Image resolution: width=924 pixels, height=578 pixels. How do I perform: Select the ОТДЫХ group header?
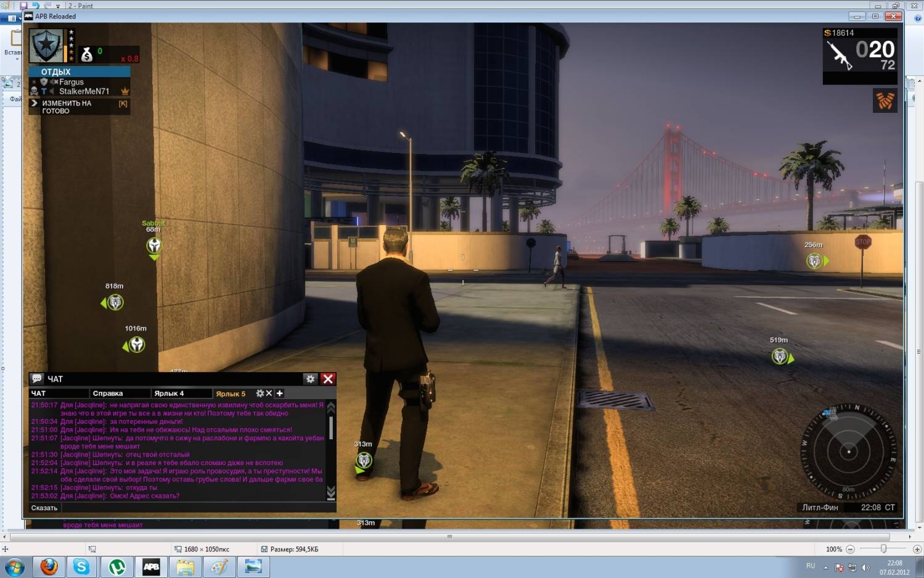[x=80, y=72]
